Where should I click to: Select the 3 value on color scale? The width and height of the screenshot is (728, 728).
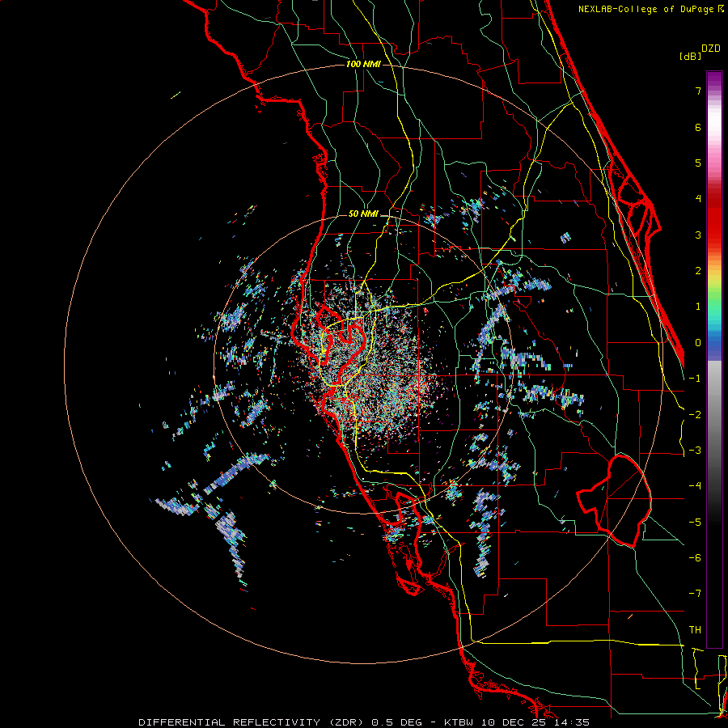[x=698, y=235]
